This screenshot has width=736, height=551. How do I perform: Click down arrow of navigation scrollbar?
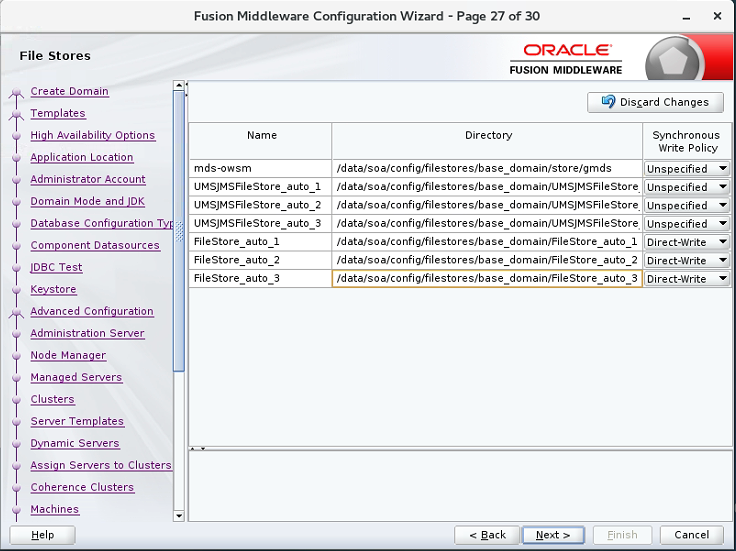[178, 516]
